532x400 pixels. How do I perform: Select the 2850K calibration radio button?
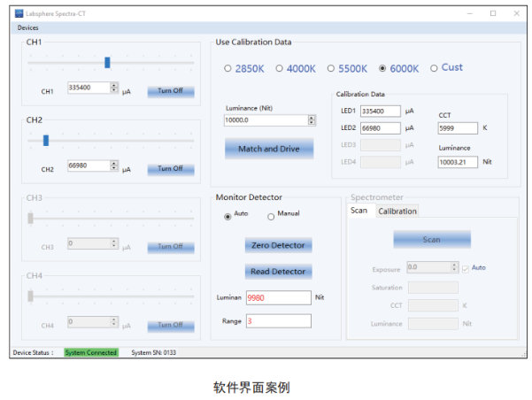tap(227, 68)
